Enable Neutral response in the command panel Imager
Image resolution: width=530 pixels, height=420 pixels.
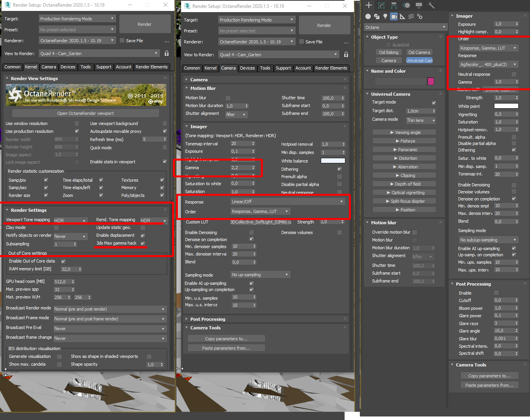514,74
